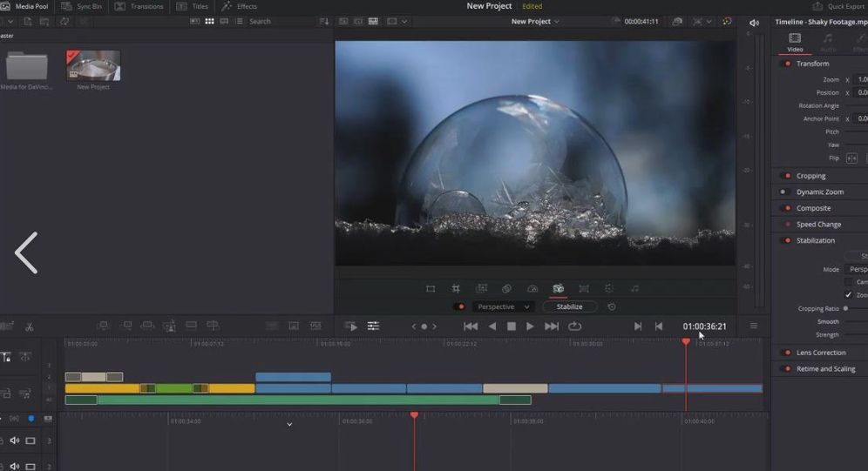The height and width of the screenshot is (471, 868).
Task: Click the Go to Next Edit button
Action: tap(638, 326)
